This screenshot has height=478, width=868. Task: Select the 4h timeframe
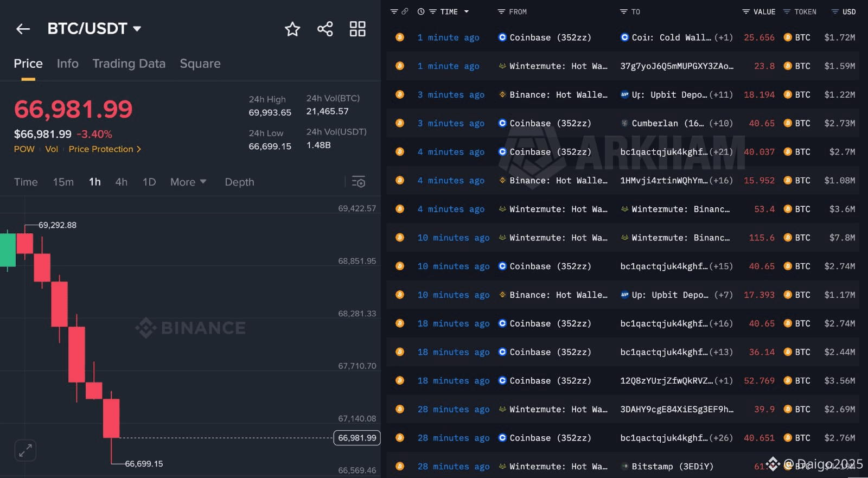point(122,182)
